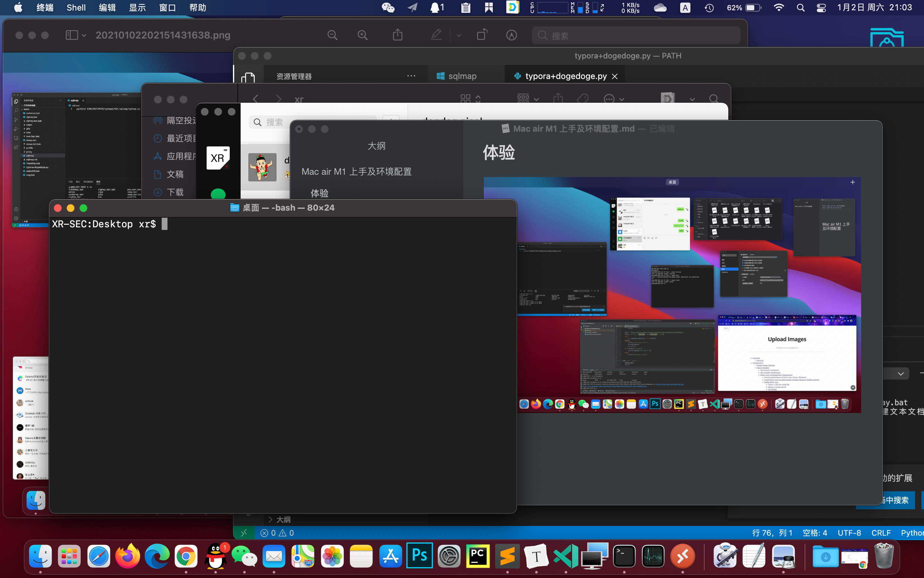Select 体验 heading in Typora outline
The image size is (924, 578).
(320, 193)
